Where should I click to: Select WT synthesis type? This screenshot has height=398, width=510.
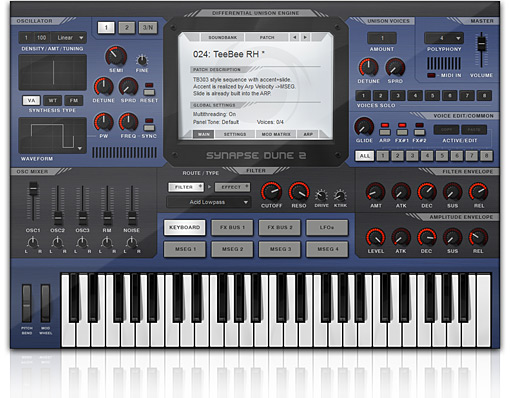pos(53,100)
